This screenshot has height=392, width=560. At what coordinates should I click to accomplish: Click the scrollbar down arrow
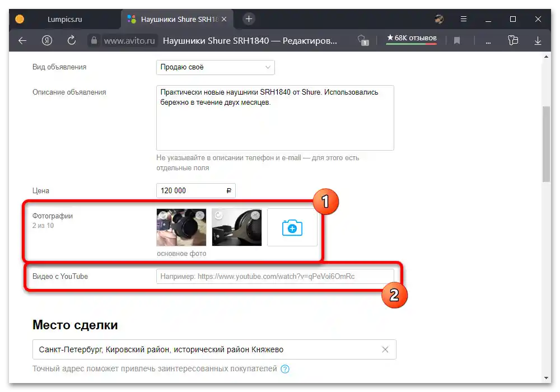point(546,377)
